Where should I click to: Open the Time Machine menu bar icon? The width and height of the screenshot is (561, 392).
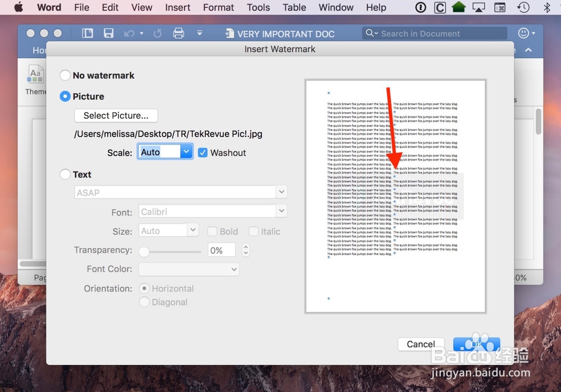point(523,7)
